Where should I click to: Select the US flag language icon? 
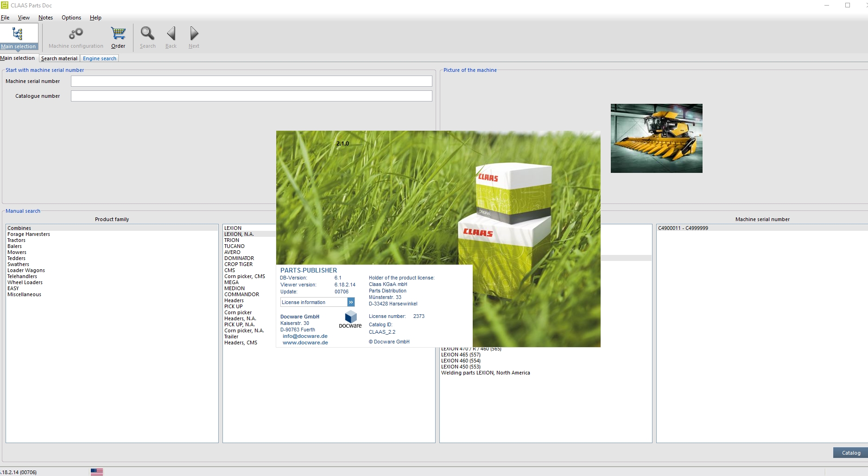click(x=97, y=472)
